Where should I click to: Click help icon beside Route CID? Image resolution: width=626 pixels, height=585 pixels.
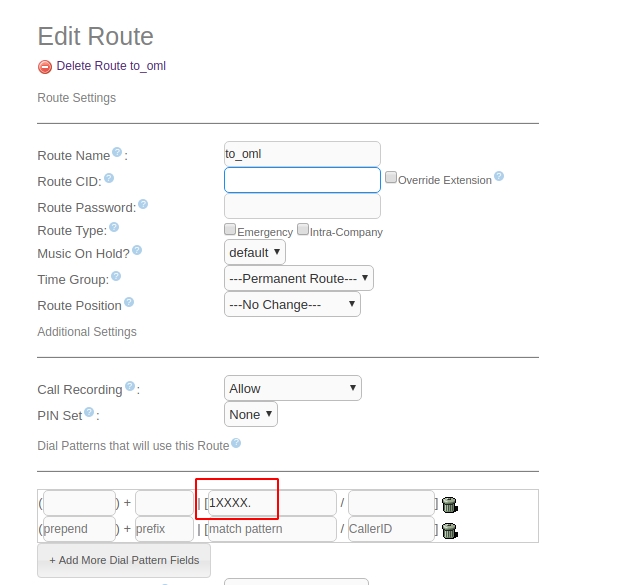(x=109, y=178)
